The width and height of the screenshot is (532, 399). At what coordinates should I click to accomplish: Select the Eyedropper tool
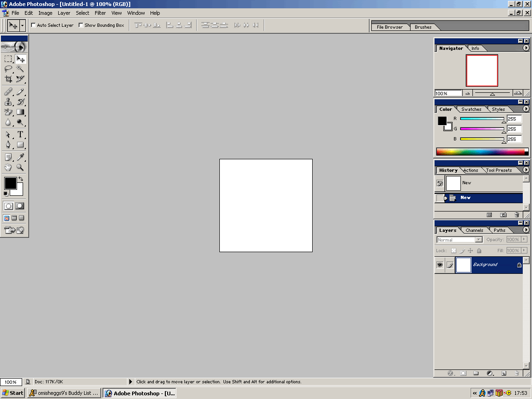pyautogui.click(x=20, y=157)
